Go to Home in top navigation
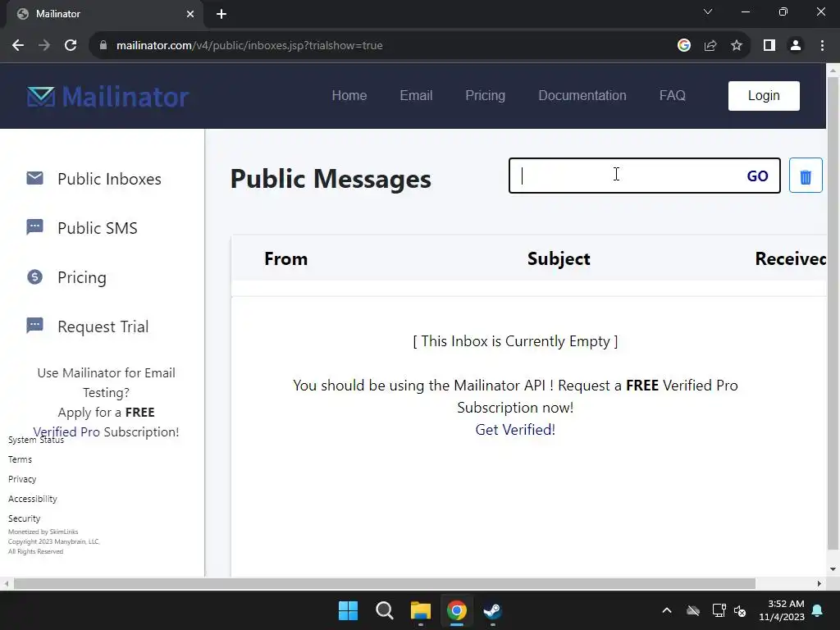 pyautogui.click(x=349, y=96)
